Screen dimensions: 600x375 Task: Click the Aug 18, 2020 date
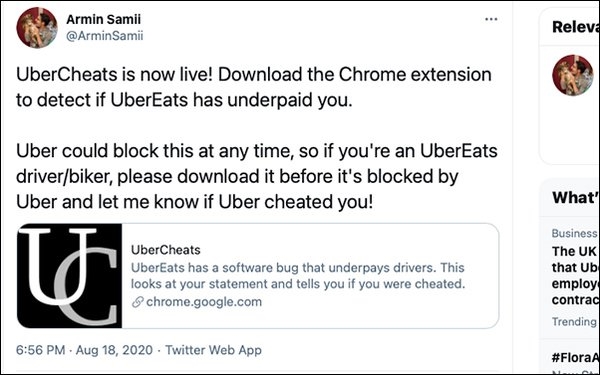[114, 350]
